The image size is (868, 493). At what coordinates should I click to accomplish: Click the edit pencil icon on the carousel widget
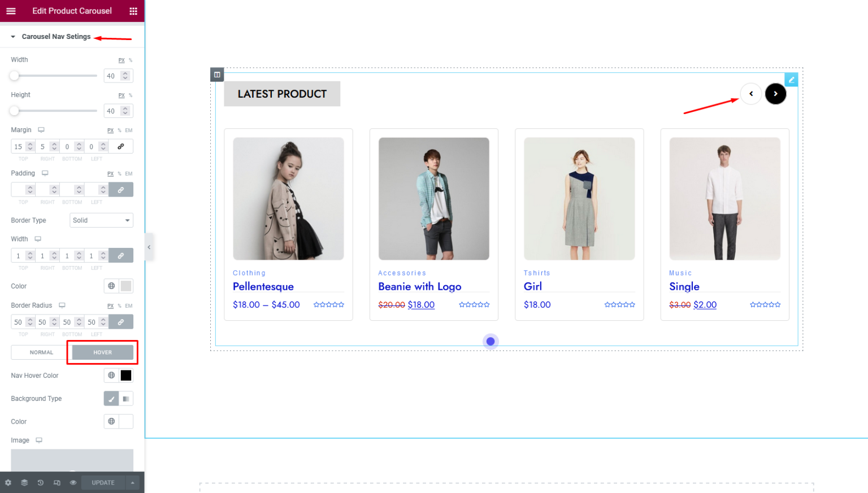(x=791, y=79)
